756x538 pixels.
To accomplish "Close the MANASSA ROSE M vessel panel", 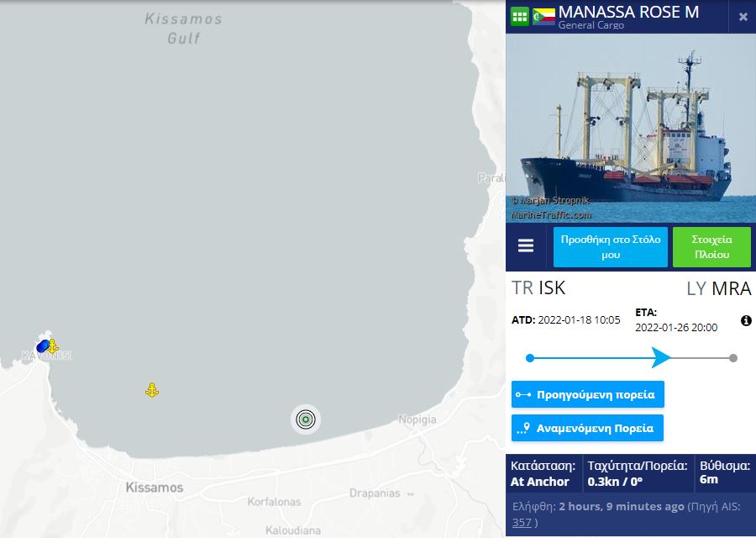I will pyautogui.click(x=743, y=17).
